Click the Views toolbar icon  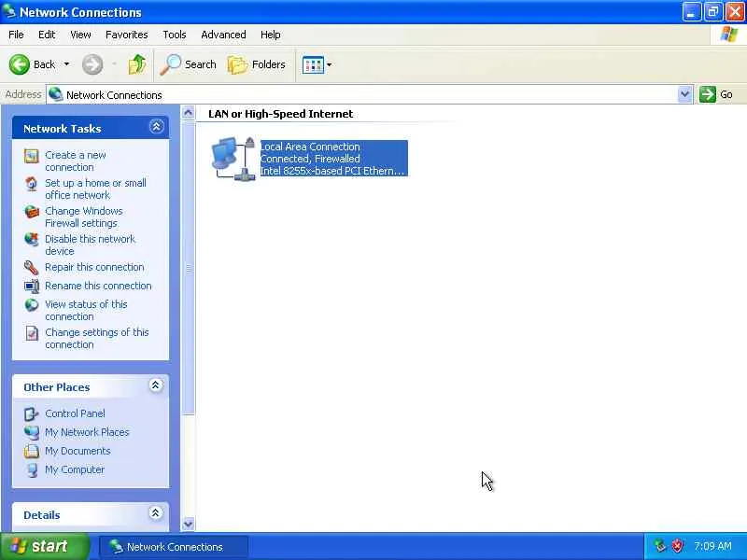313,64
